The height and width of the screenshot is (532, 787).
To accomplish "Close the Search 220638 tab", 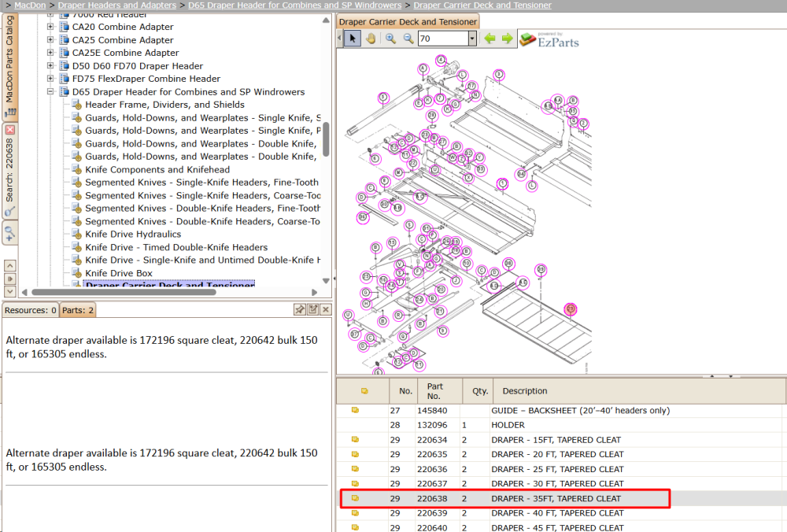I will [9, 130].
